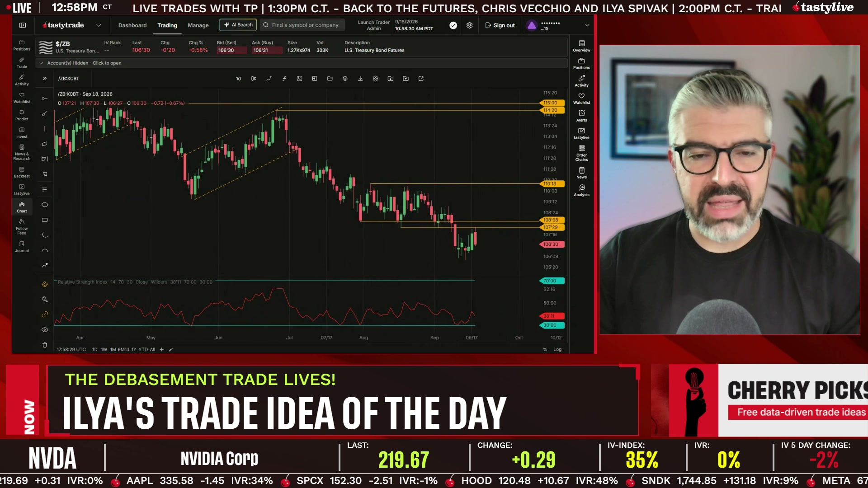Toggle percent scale on chart

(x=545, y=349)
